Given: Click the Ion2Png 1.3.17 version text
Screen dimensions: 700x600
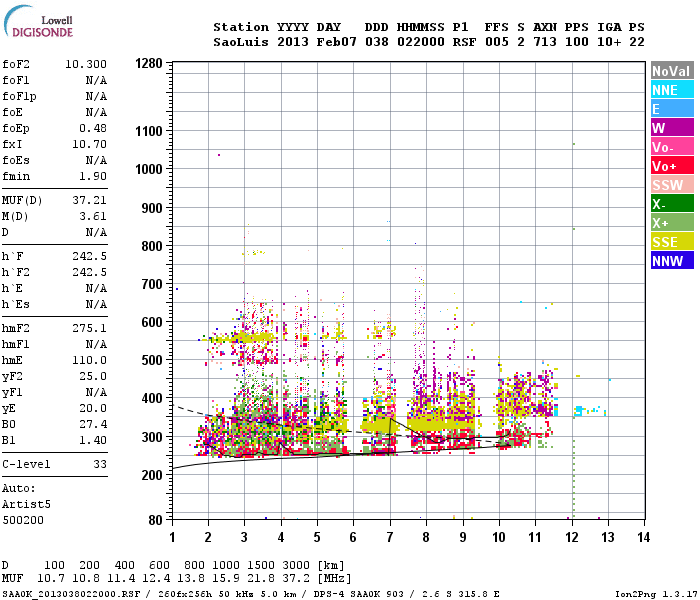Looking at the screenshot, I should click(x=656, y=594).
